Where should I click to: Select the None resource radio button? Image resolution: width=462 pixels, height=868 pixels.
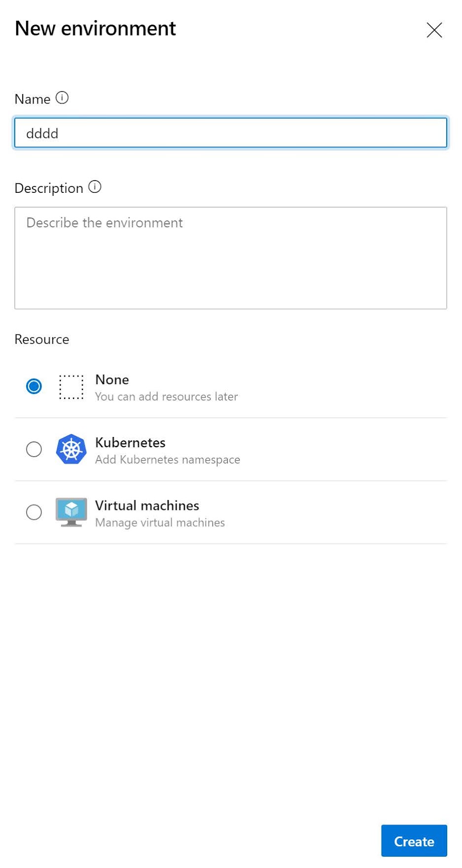34,386
